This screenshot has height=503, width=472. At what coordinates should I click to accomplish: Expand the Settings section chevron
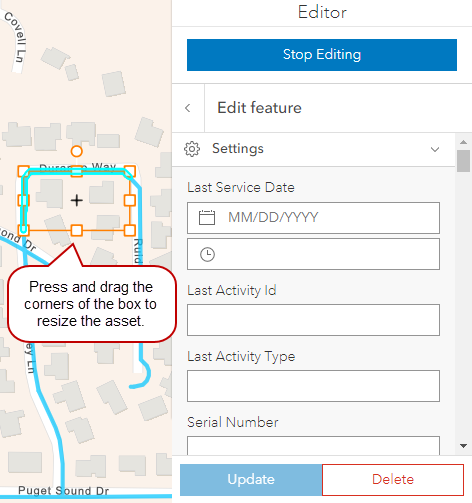tap(435, 149)
